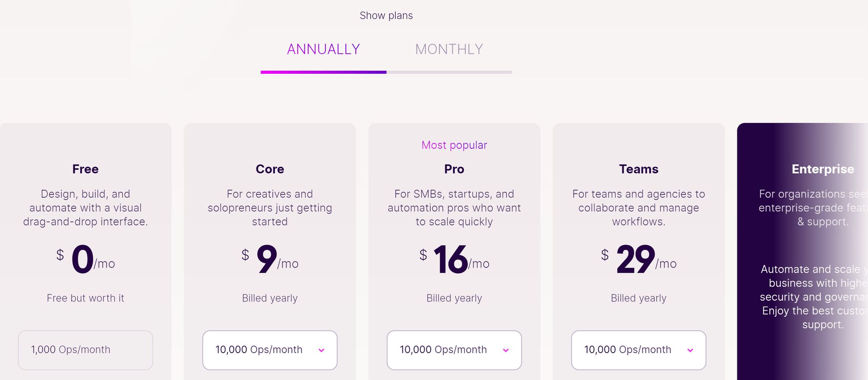Click the gray bar under MONTHLY
Screen dimensions: 868x380
point(449,72)
